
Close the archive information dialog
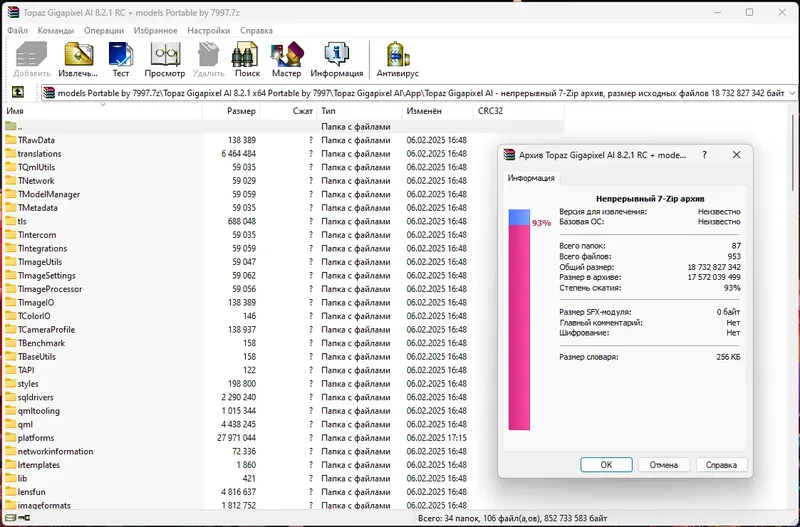736,155
